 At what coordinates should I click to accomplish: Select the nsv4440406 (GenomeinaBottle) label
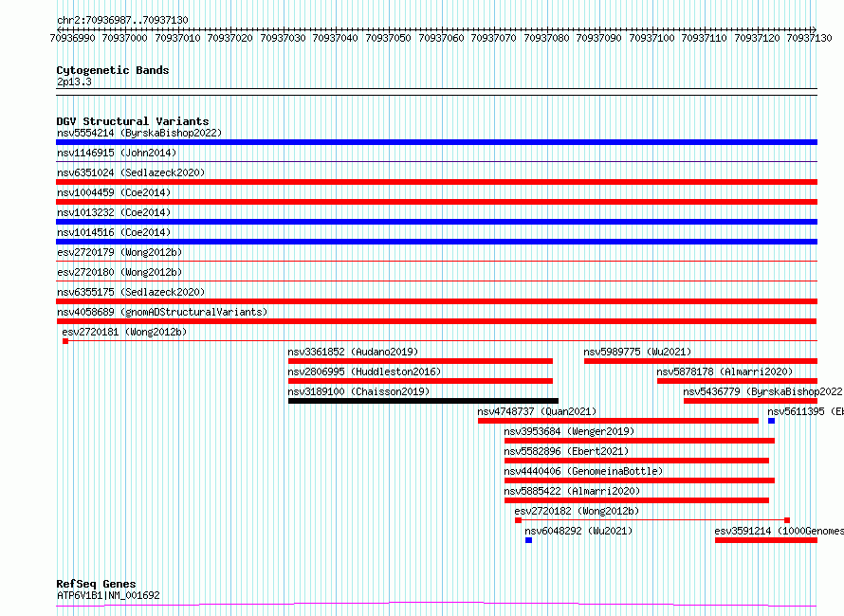583,471
